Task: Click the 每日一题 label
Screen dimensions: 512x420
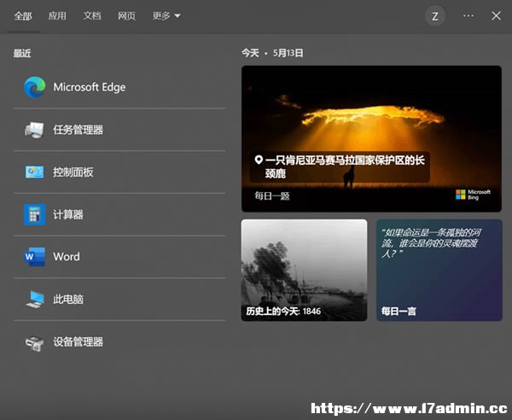Action: point(272,196)
